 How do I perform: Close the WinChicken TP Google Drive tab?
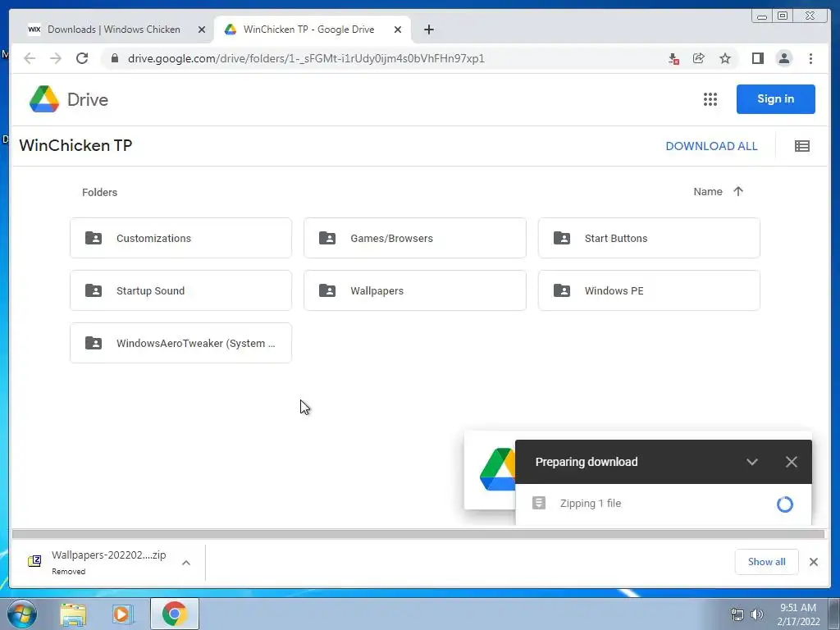(x=398, y=30)
